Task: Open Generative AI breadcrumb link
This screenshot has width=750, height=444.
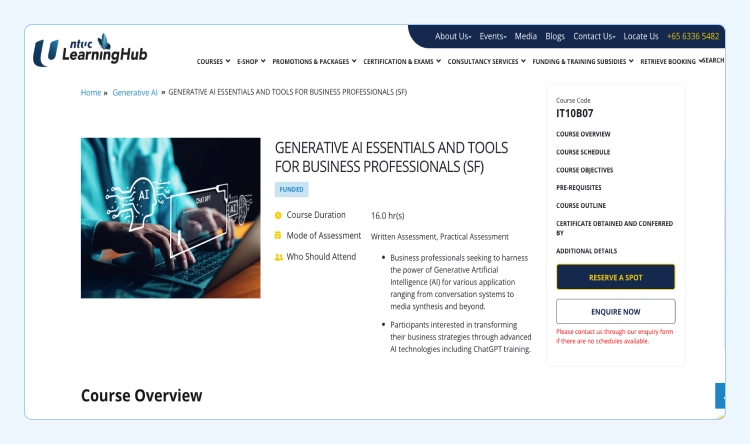Action: click(x=135, y=92)
